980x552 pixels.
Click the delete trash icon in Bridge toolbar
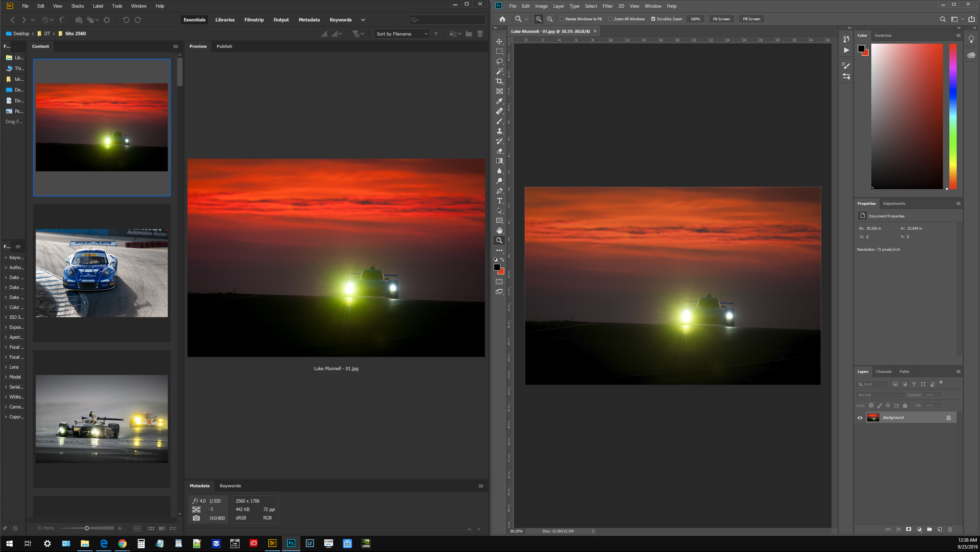point(480,34)
